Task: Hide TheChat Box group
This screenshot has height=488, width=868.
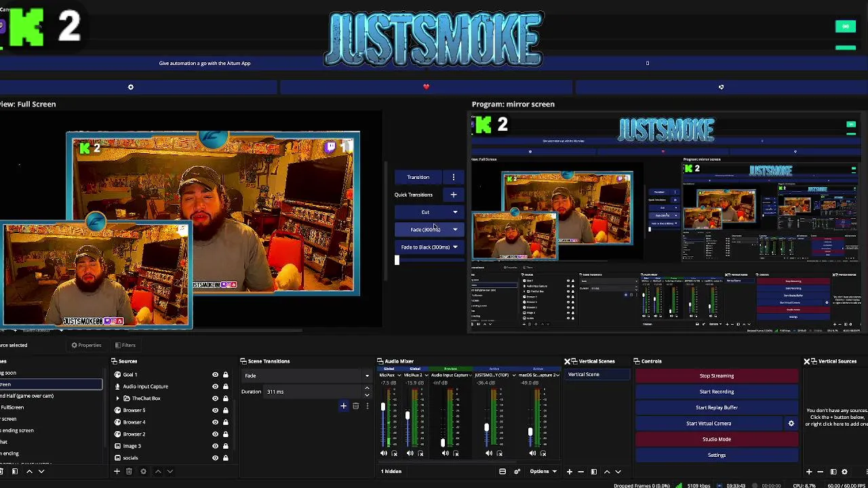Action: click(x=216, y=399)
